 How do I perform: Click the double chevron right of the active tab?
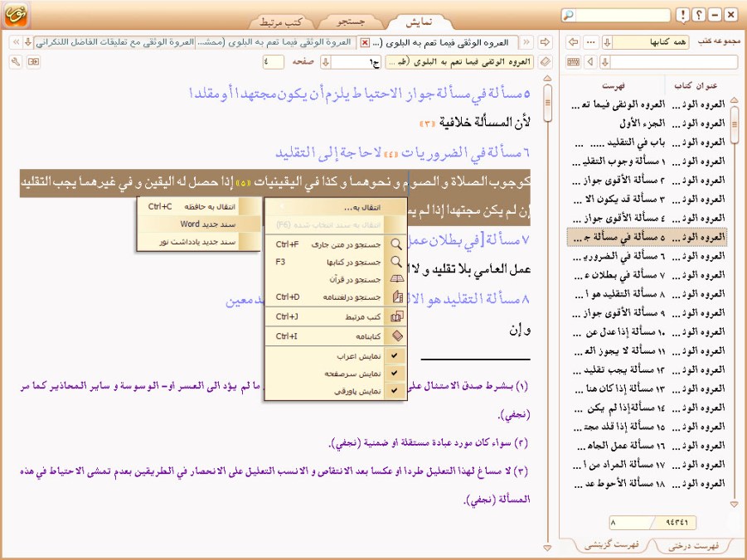point(526,42)
